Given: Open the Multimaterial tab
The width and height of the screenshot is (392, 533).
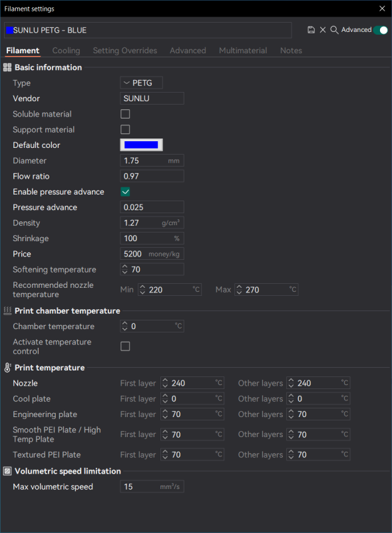Looking at the screenshot, I should [243, 51].
